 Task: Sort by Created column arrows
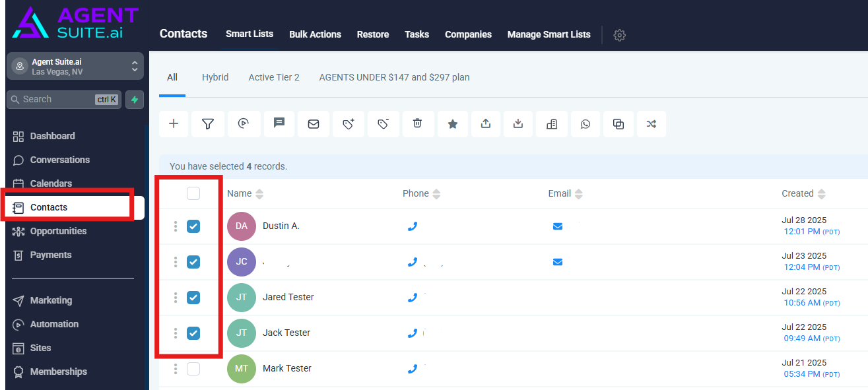[x=821, y=194]
